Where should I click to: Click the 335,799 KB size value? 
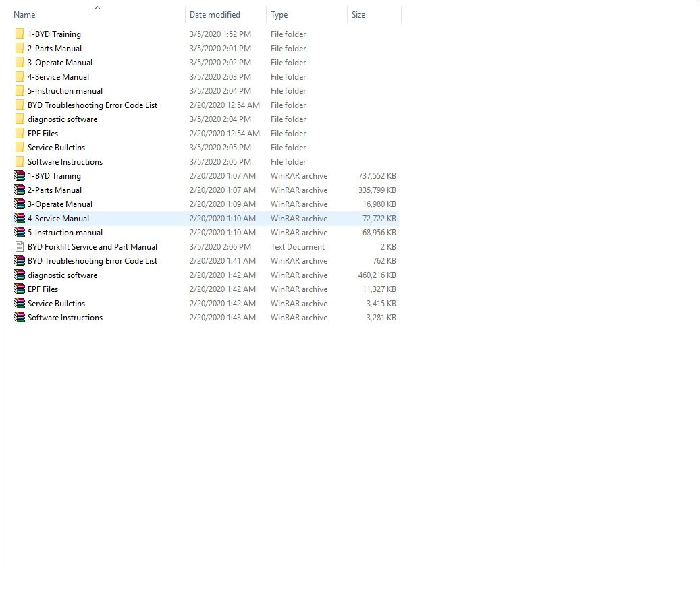coord(377,190)
